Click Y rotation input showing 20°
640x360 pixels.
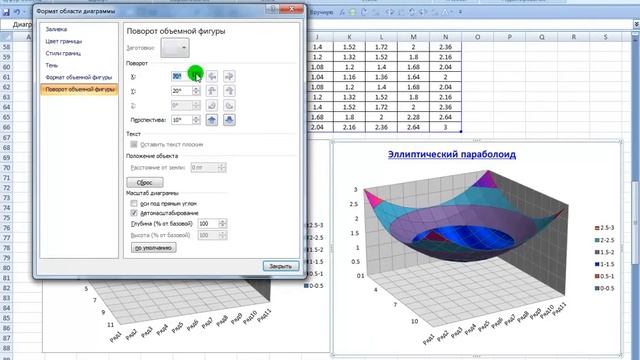coord(182,91)
